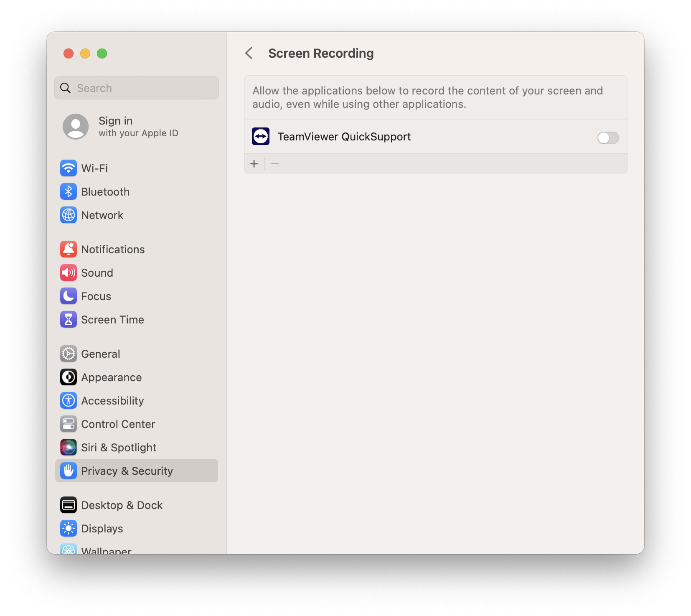Image resolution: width=691 pixels, height=616 pixels.
Task: Open Focus settings
Action: click(96, 296)
